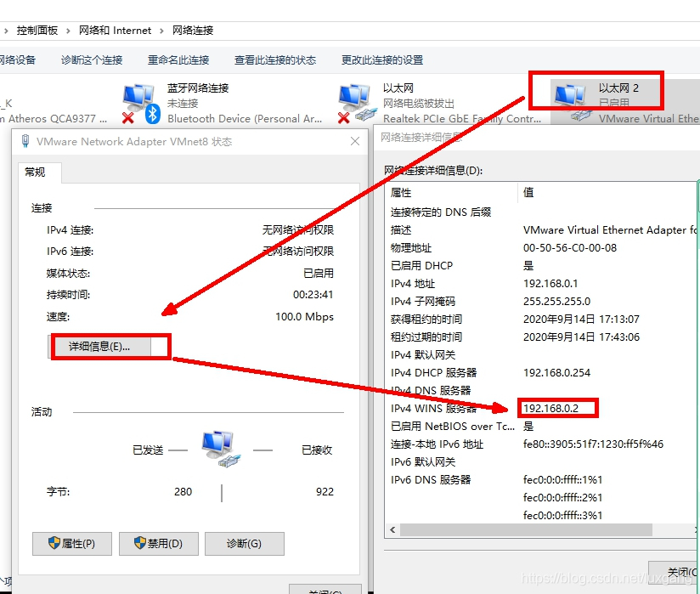700x594 pixels.
Task: Click the 禁用(D) disable button
Action: 159,544
